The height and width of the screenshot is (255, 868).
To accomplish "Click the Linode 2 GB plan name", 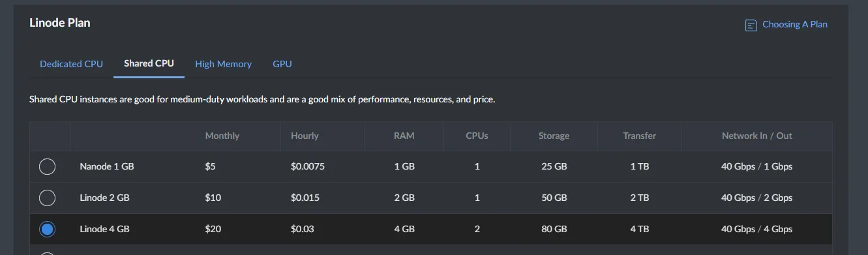I will pyautogui.click(x=104, y=198).
